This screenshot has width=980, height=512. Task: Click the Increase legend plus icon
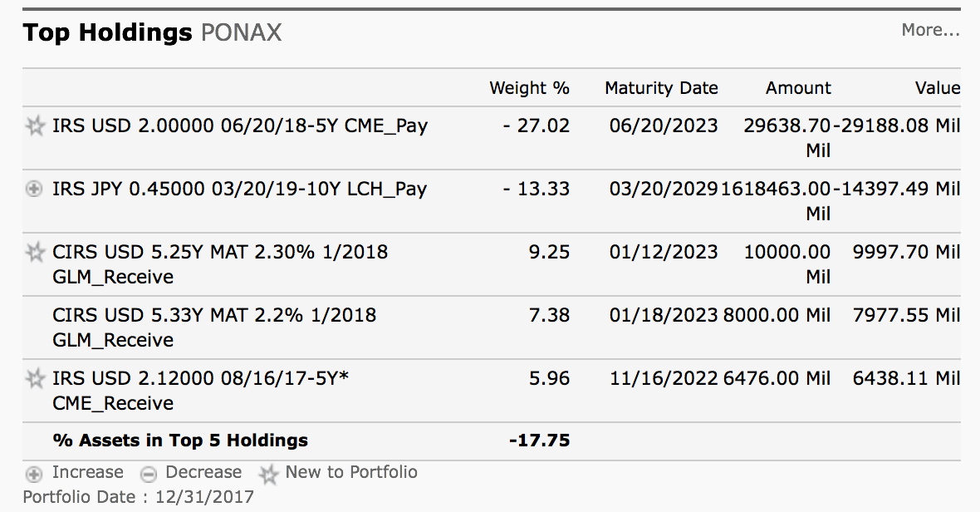pos(34,474)
